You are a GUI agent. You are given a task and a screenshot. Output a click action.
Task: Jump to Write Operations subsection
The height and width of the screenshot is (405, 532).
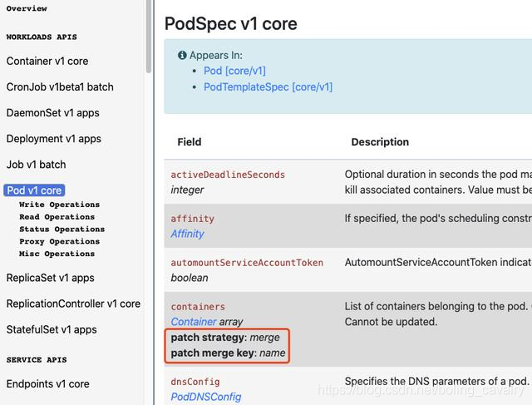(x=59, y=205)
